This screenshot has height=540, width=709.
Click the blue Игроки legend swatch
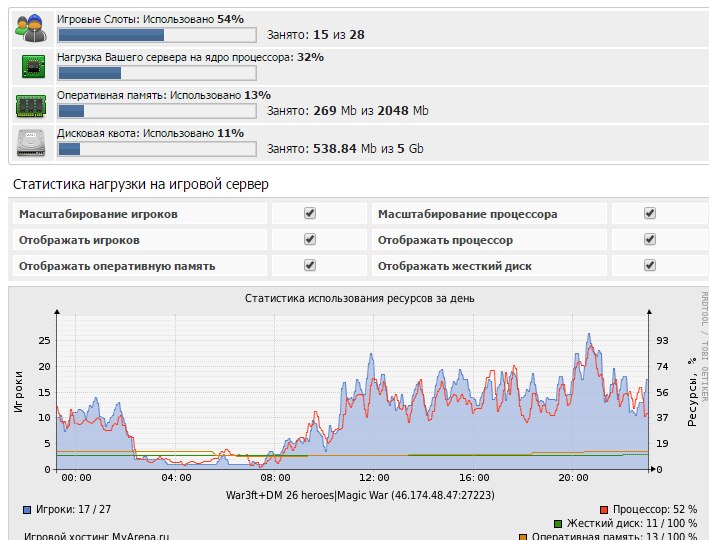click(27, 509)
